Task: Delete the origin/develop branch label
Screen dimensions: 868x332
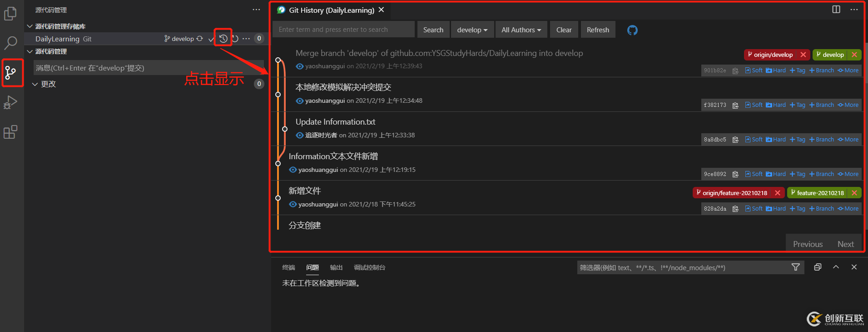Action: click(x=803, y=55)
